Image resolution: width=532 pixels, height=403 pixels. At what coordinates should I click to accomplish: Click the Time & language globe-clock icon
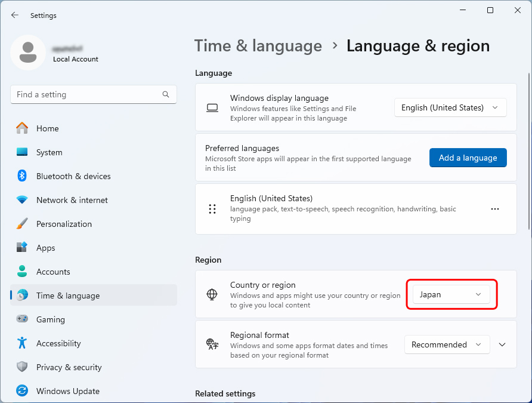click(x=22, y=296)
